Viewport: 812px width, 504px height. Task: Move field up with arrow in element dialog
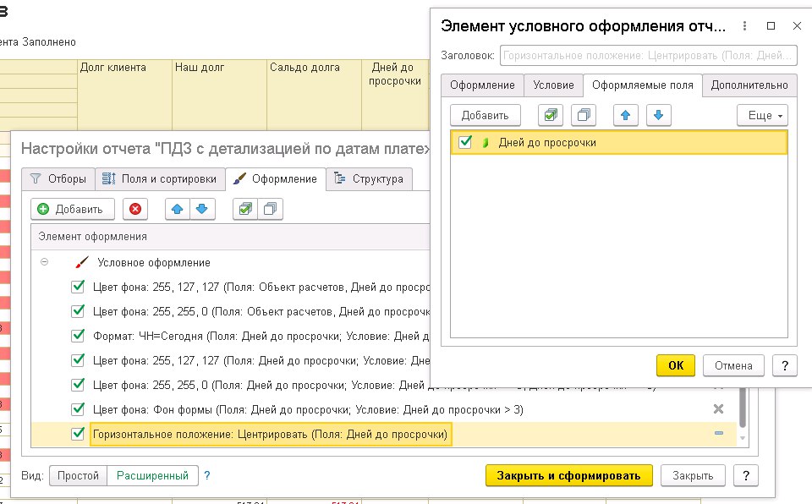626,115
